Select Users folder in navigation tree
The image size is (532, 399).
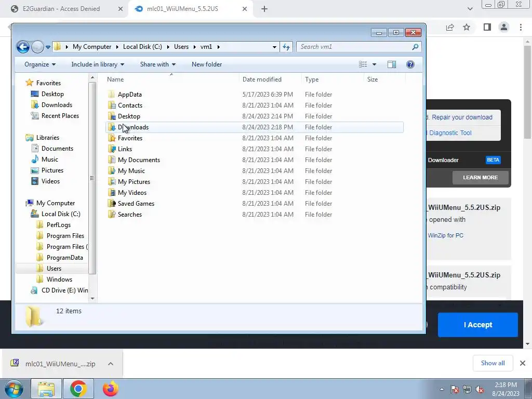tap(54, 269)
